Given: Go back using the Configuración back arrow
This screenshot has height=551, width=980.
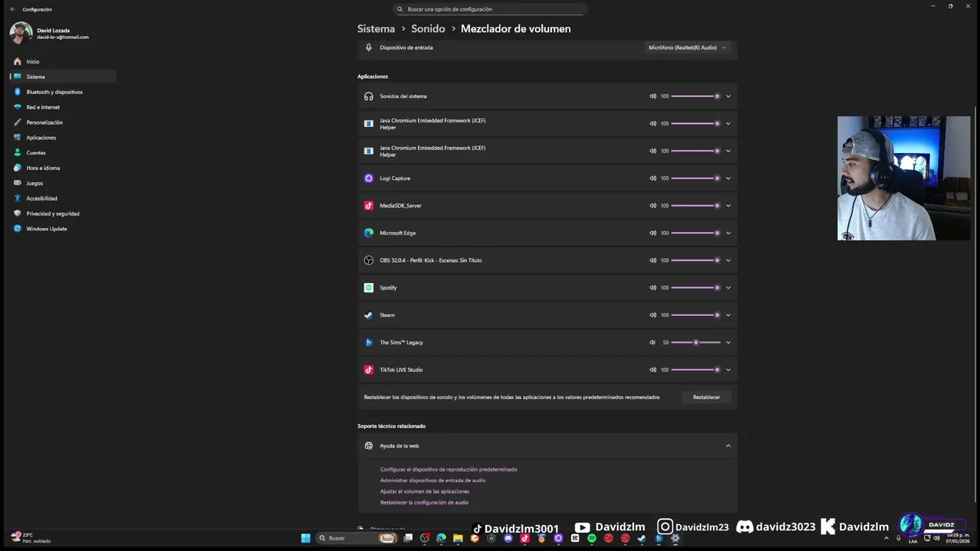Looking at the screenshot, I should [x=12, y=9].
